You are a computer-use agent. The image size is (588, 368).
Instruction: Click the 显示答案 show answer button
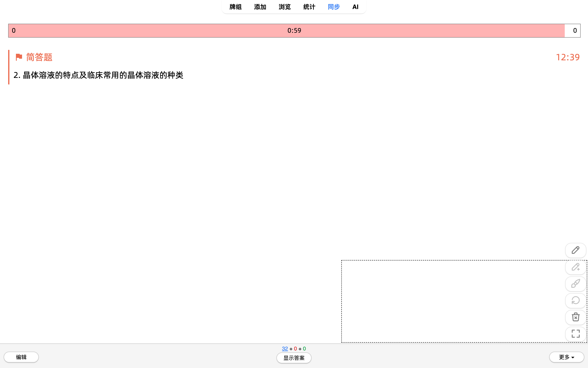(x=294, y=358)
